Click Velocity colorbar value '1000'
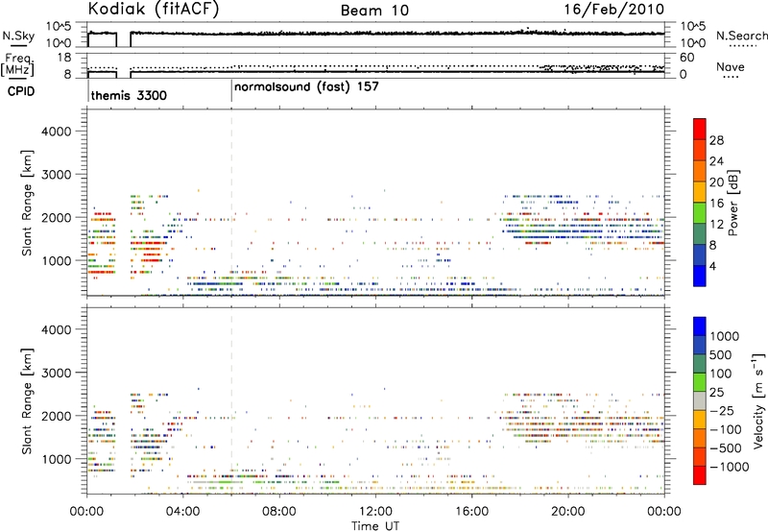 point(724,336)
